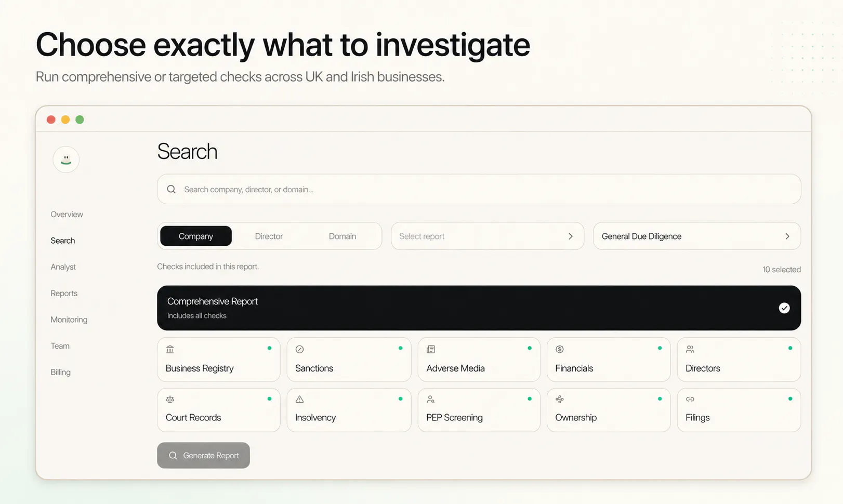Toggle the Adverse Media check card
This screenshot has height=504, width=843.
(x=479, y=360)
